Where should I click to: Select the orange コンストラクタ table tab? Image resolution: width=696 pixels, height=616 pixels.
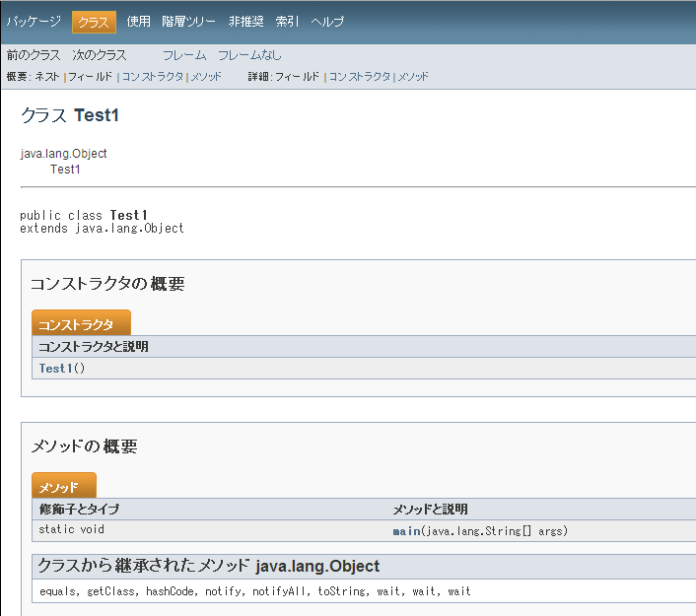[x=76, y=324]
